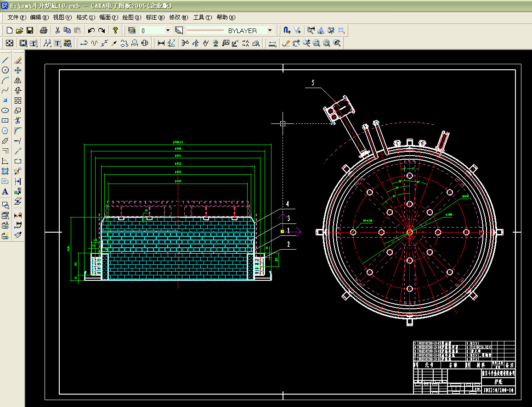Image resolution: width=532 pixels, height=407 pixels.
Task: Open the layer control stack icon
Action: tap(132, 30)
